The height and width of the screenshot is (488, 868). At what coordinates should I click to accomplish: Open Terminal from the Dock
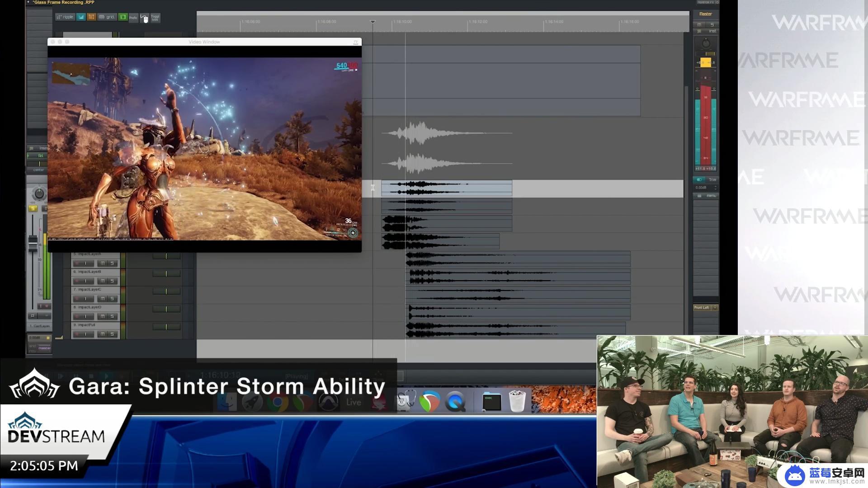(491, 401)
